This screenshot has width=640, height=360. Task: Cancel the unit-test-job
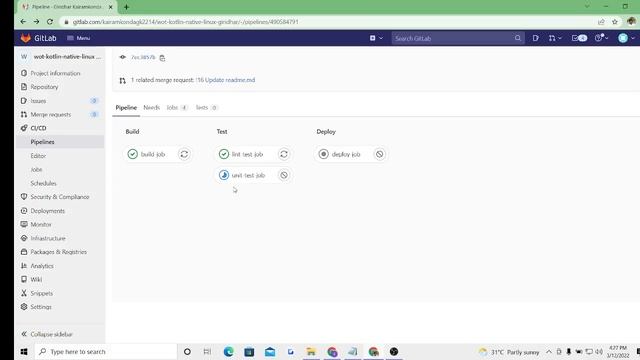(284, 175)
